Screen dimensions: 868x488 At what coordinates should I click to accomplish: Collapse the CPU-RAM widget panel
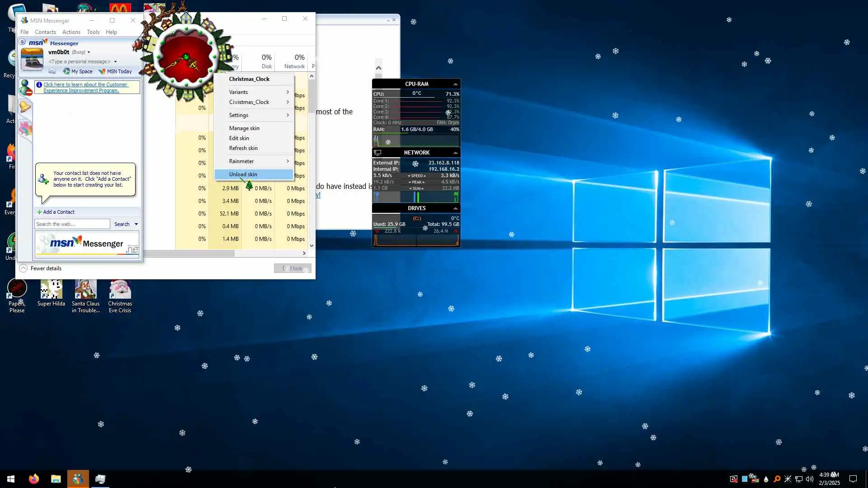pyautogui.click(x=455, y=84)
